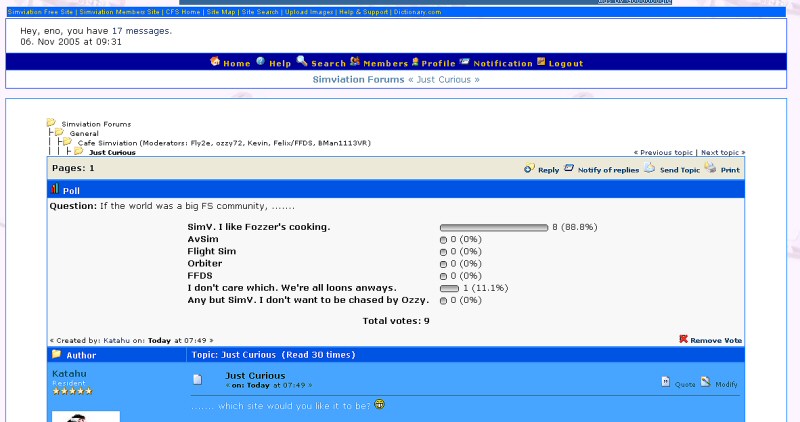Open the Site Map link at top
Image resolution: width=800 pixels, height=422 pixels.
[x=219, y=12]
